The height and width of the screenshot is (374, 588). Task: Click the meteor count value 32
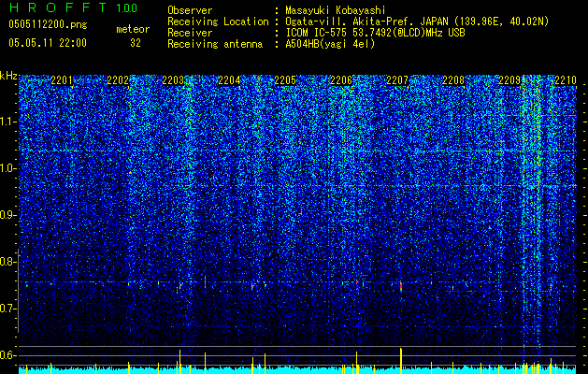[136, 43]
